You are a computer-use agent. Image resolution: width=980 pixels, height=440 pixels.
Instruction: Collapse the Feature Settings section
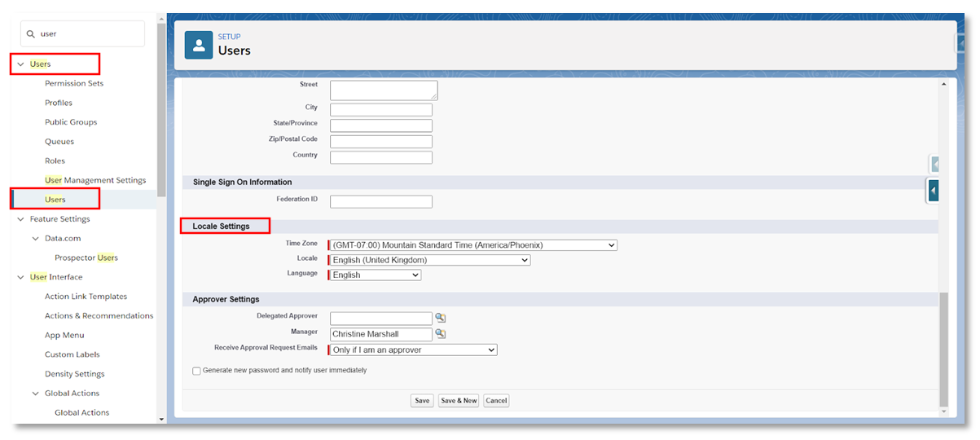(21, 219)
